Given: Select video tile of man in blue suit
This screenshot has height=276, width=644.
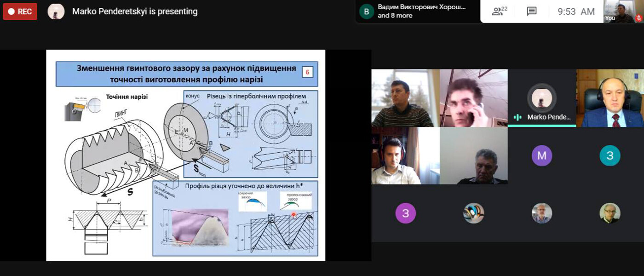Looking at the screenshot, I should pyautogui.click(x=609, y=98).
